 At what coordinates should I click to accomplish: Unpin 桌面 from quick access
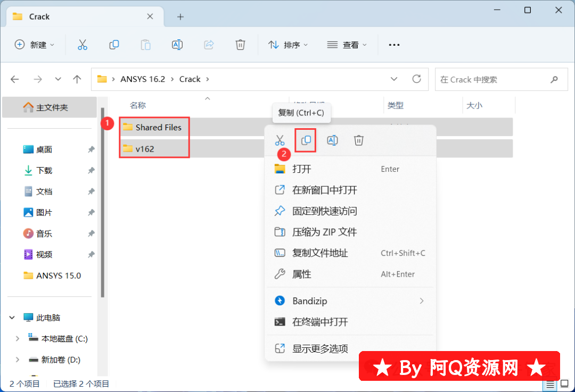tap(91, 149)
